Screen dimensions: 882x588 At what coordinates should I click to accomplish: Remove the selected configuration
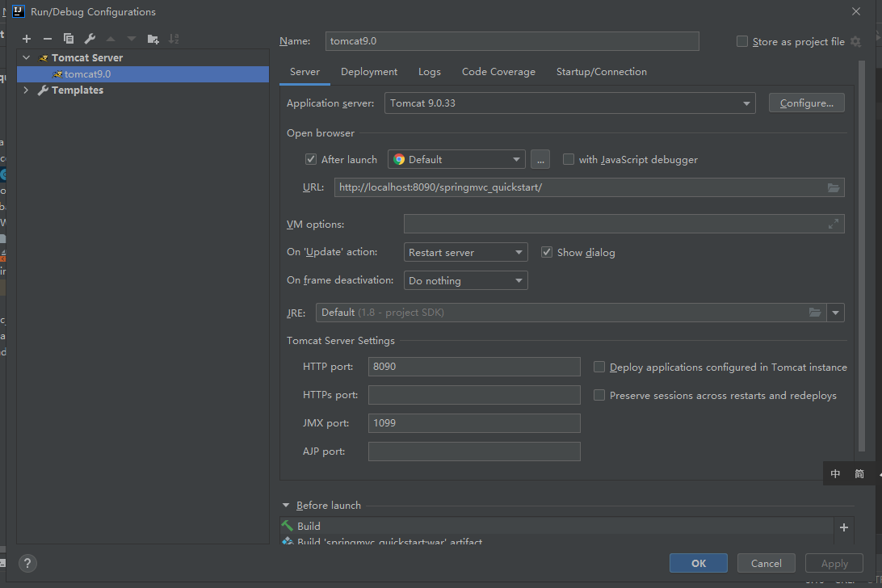click(48, 39)
